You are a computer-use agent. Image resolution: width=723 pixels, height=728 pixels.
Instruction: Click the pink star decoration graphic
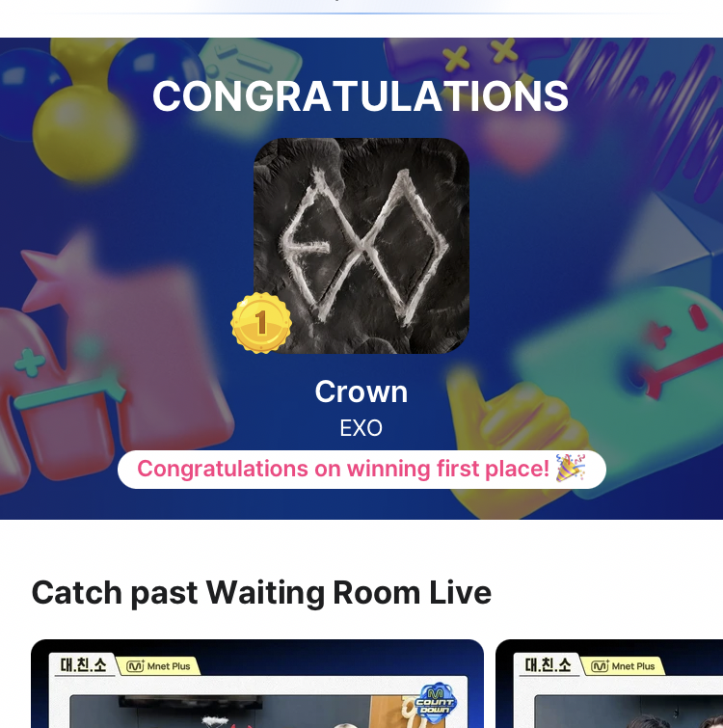(x=58, y=274)
